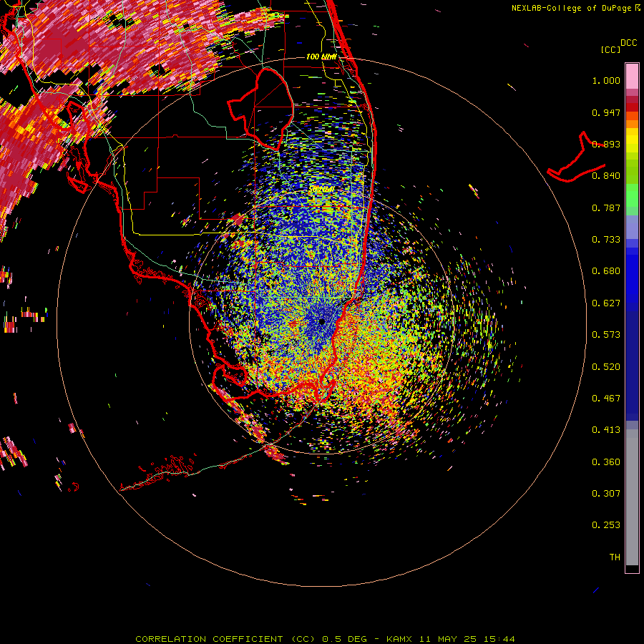Click the 100 NMI range ring label
The width and height of the screenshot is (644, 644).
point(321,57)
